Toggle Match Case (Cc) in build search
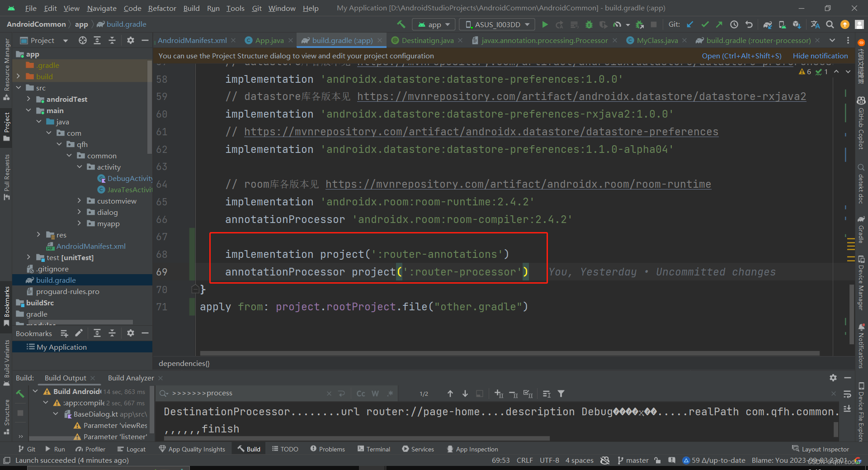 point(361,394)
